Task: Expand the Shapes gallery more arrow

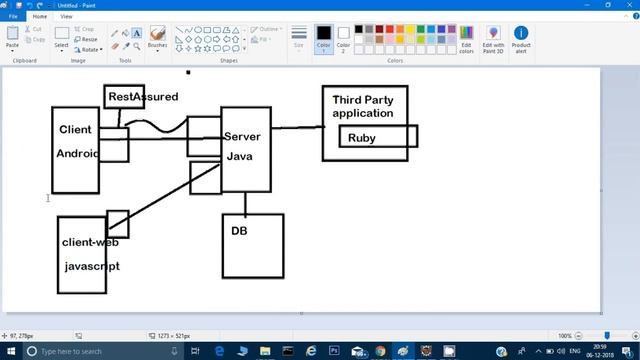Action: (244, 49)
